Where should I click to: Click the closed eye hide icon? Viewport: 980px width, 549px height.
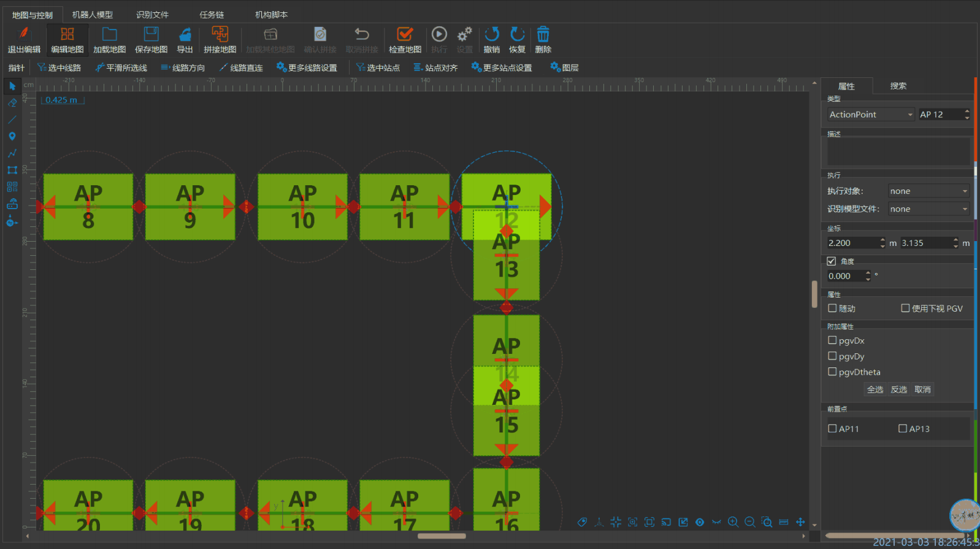pyautogui.click(x=716, y=522)
